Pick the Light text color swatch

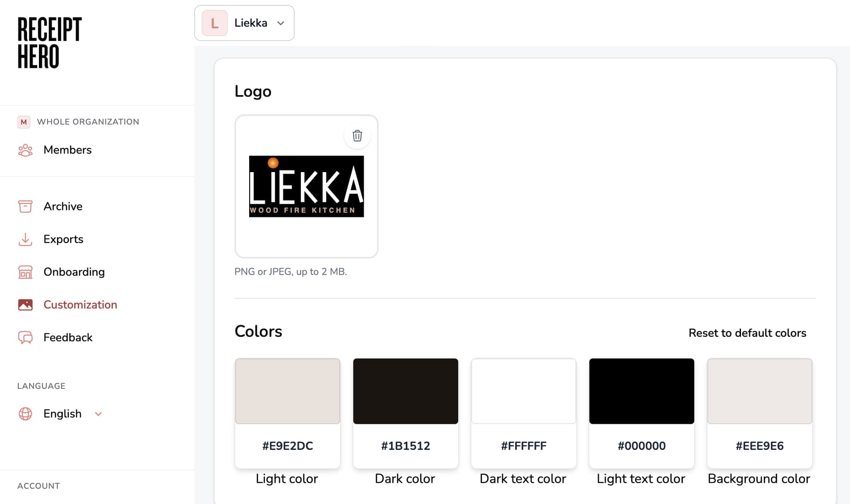click(642, 391)
